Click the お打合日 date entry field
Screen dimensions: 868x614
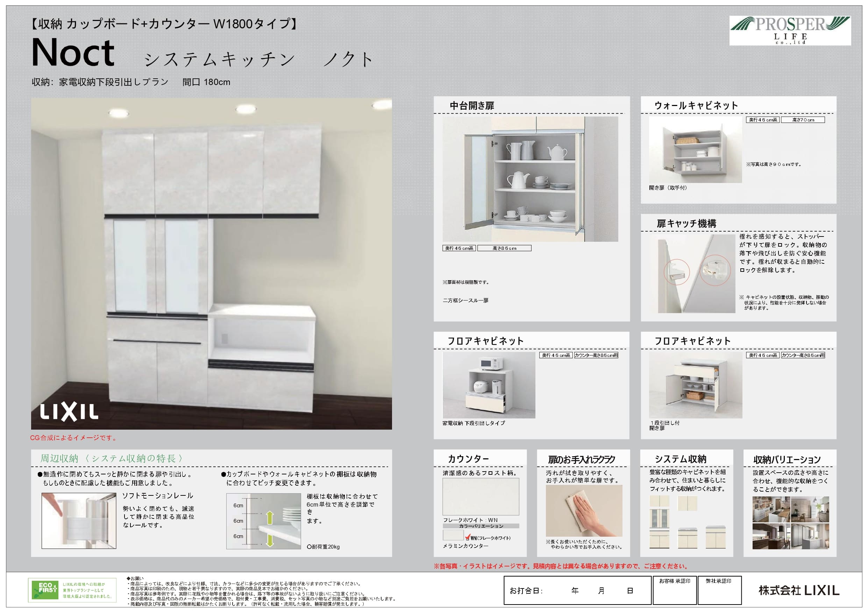[x=577, y=590]
